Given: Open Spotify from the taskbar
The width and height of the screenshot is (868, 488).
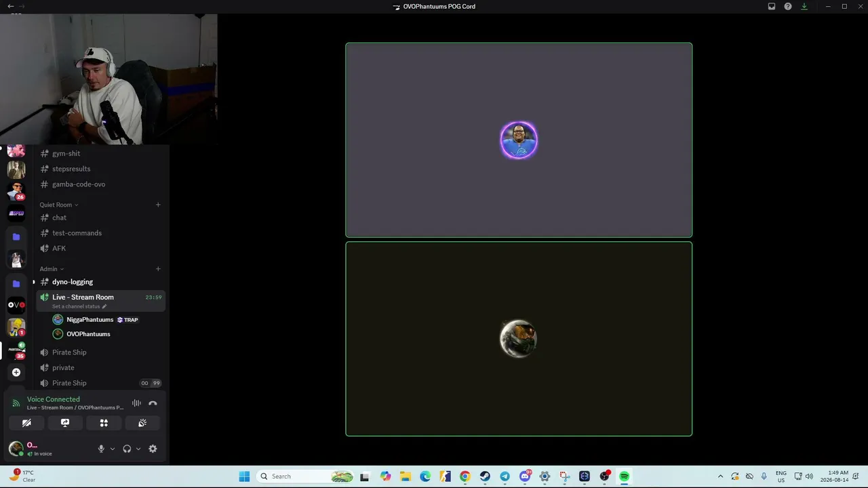Looking at the screenshot, I should (x=624, y=476).
